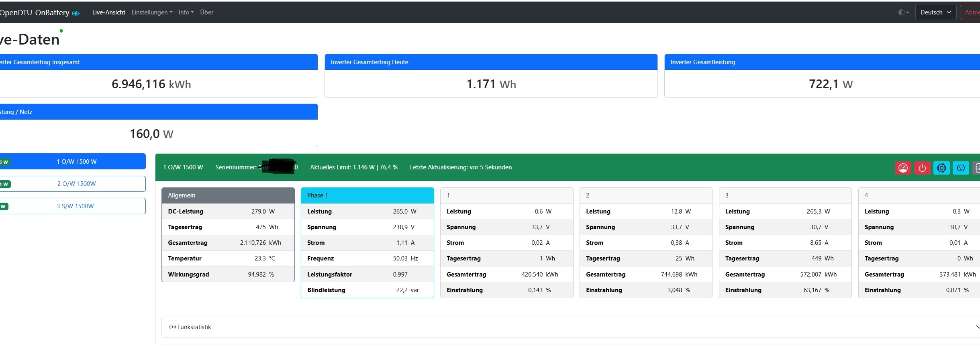Open the inverter power limit speedometer icon
Screen dimensions: 980x364
(903, 168)
